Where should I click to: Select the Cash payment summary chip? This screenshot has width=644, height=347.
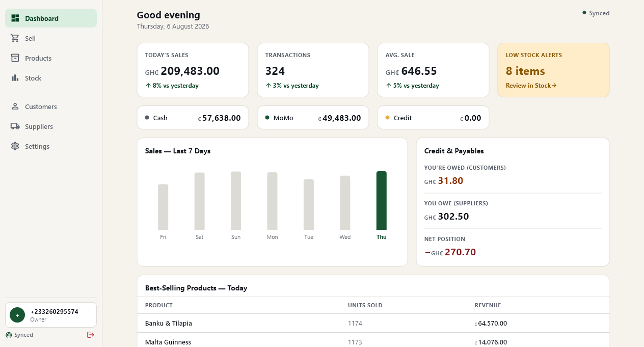(193, 118)
